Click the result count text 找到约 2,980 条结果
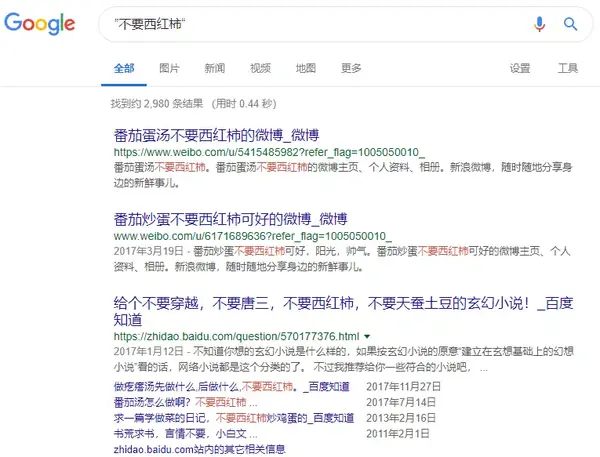This screenshot has width=600, height=457. click(x=157, y=104)
